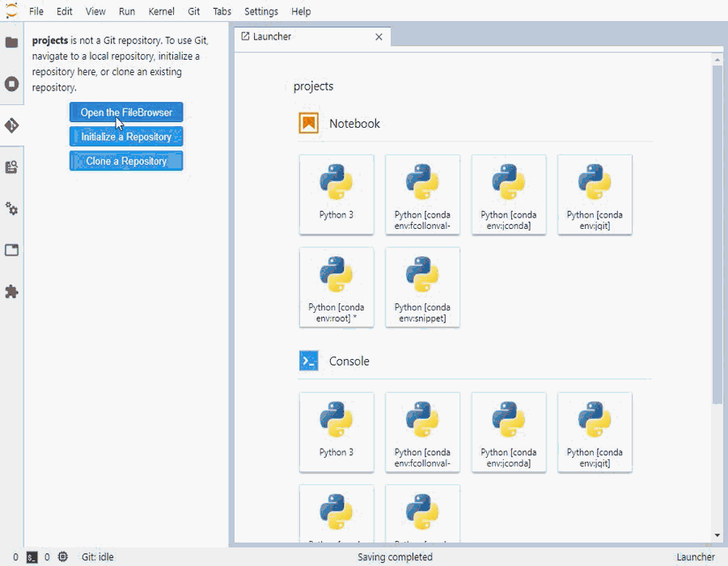Click the terminal icon in the status bar
Viewport: 728px width, 566px height.
32,557
